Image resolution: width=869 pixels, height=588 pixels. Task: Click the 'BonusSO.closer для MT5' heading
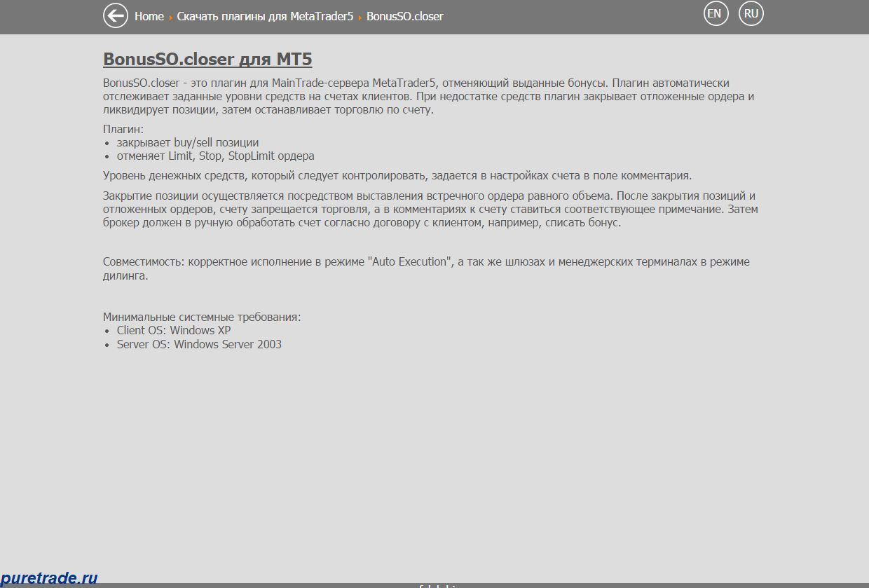207,59
